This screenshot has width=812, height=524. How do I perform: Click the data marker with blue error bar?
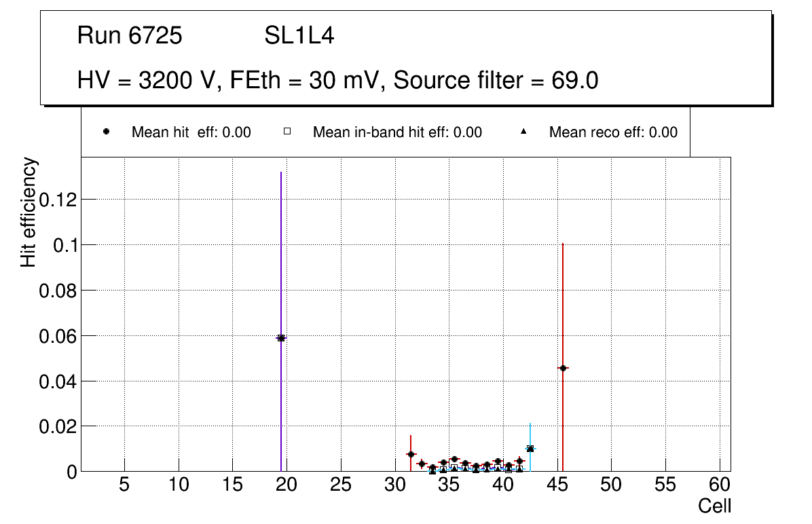(x=530, y=449)
